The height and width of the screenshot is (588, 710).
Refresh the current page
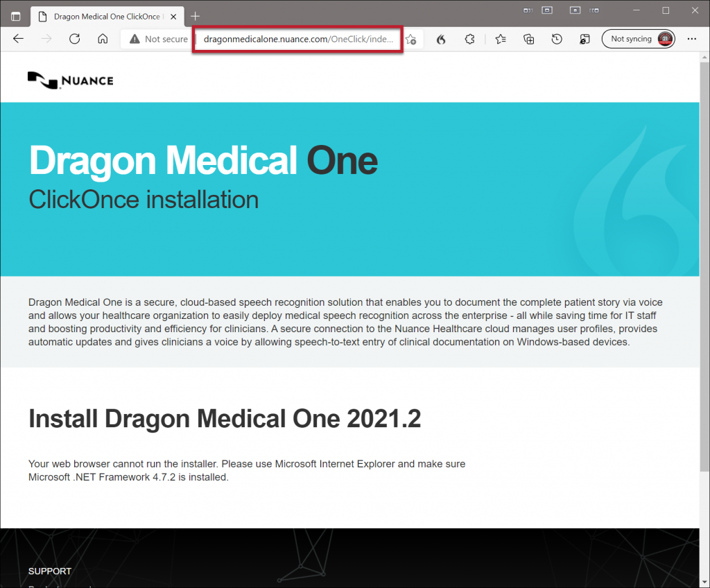75,39
